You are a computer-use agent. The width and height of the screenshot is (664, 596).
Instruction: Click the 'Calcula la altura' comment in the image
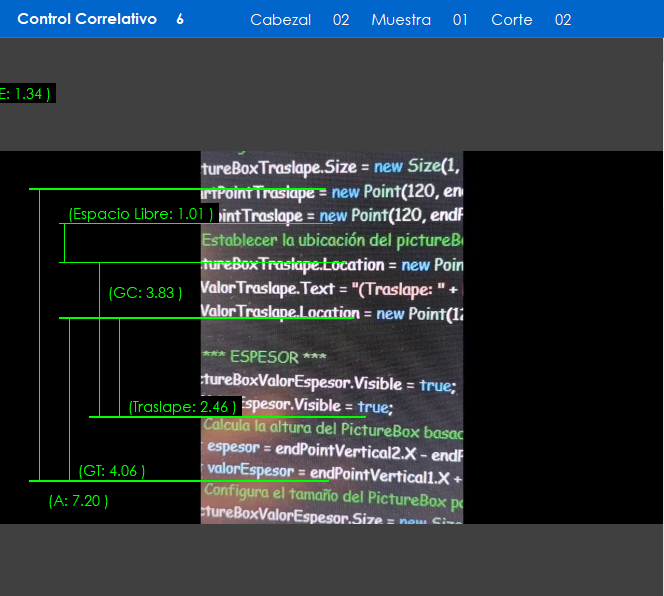[x=332, y=431]
